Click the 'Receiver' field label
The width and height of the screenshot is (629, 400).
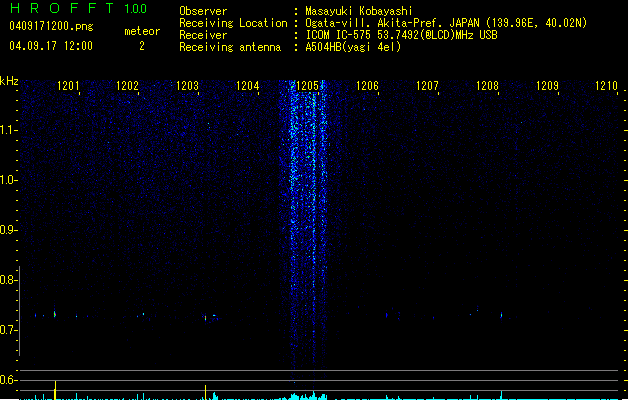[x=203, y=35]
